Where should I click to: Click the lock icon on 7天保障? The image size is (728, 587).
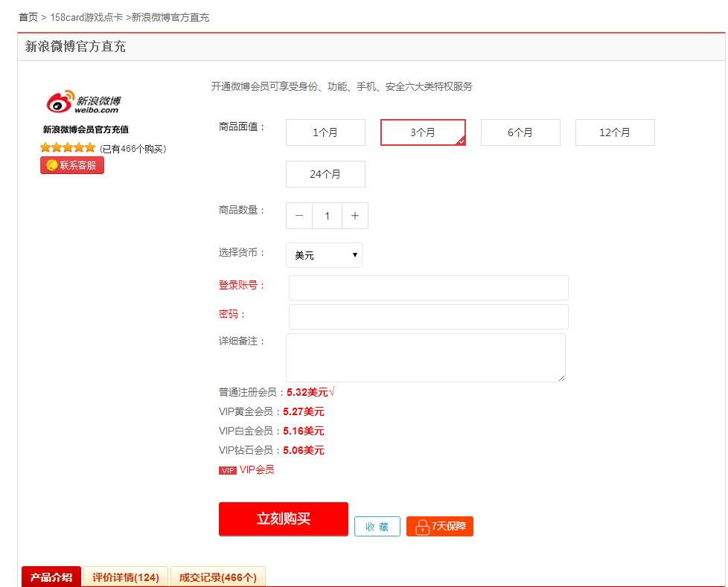(422, 527)
